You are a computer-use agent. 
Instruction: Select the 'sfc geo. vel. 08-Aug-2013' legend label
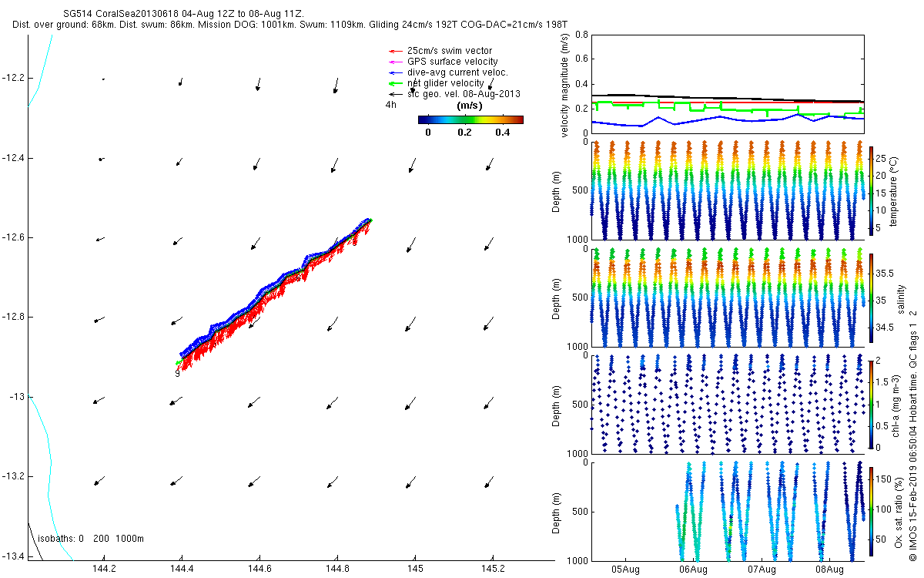464,94
